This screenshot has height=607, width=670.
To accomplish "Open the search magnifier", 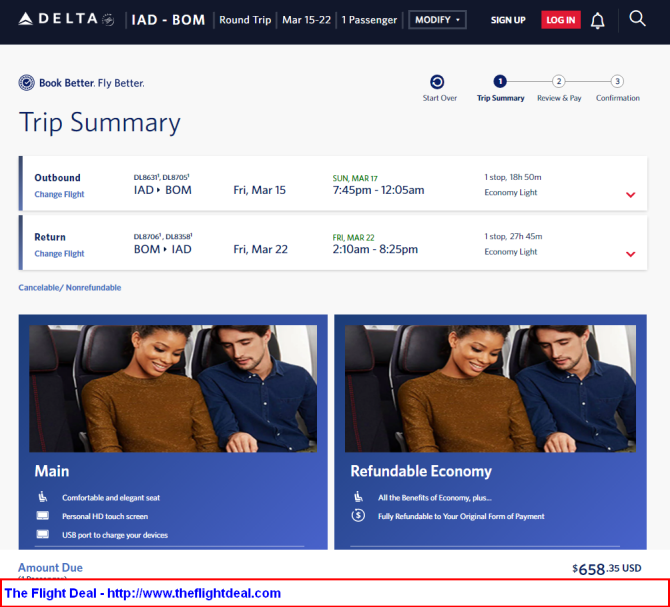I will pos(637,19).
